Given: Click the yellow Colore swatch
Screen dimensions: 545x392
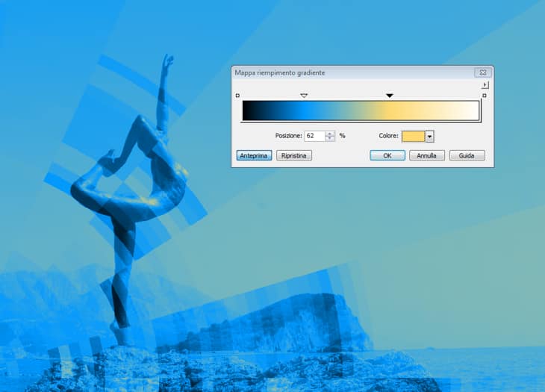Looking at the screenshot, I should [x=413, y=137].
